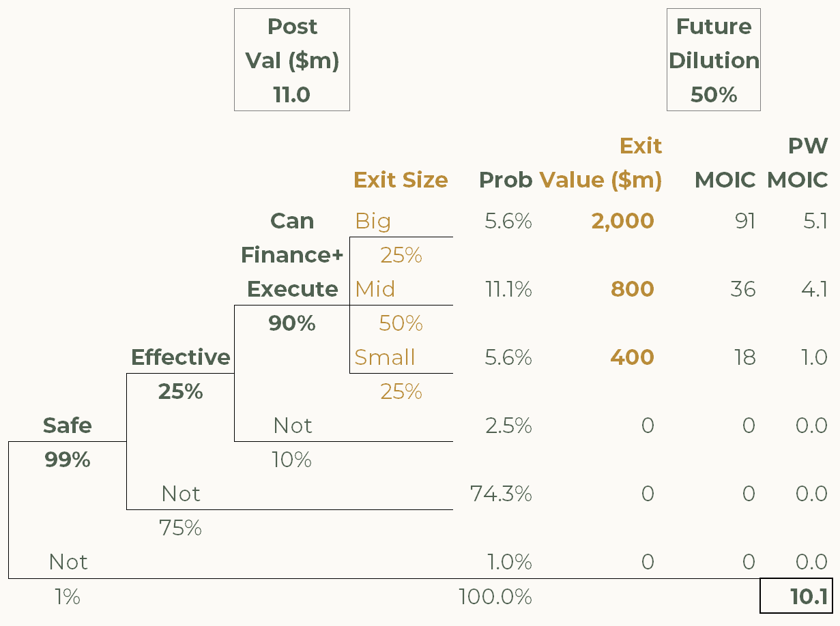840x626 pixels.
Task: Click the Safe 99% probability
Action: [68, 460]
